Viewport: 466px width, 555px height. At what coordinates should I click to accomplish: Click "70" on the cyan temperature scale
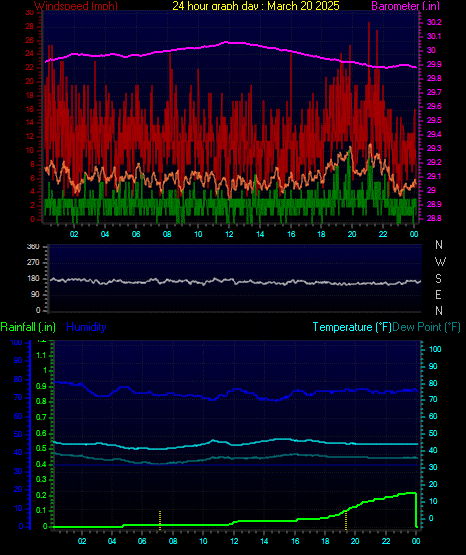(x=433, y=400)
